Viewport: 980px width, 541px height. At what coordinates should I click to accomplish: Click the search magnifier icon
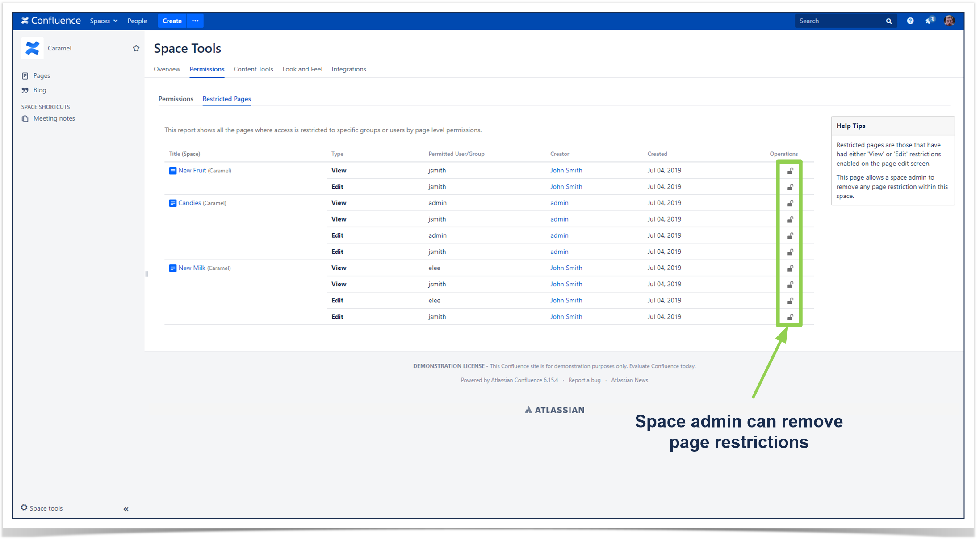(x=888, y=21)
